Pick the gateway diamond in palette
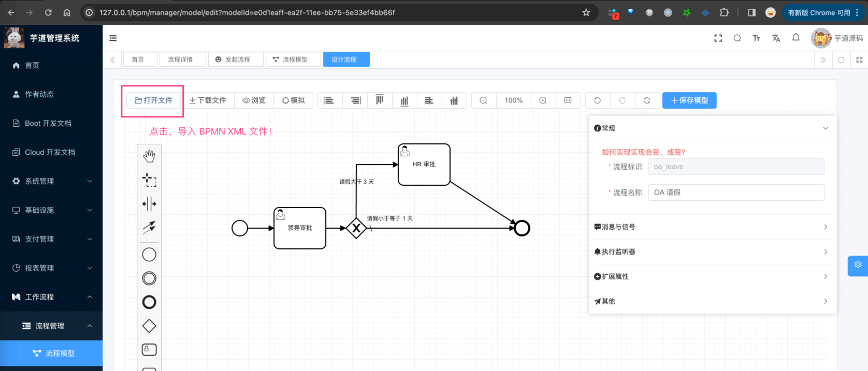The width and height of the screenshot is (868, 371). [x=149, y=326]
